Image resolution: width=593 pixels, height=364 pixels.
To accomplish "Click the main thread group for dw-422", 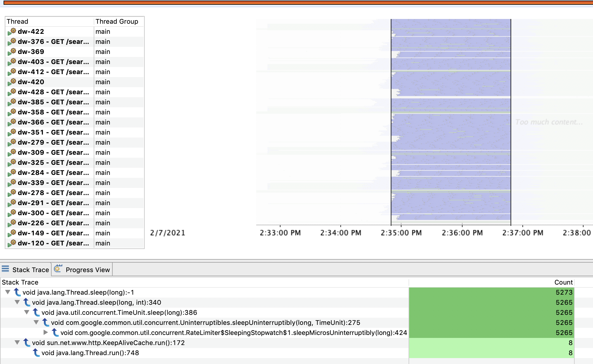I will click(103, 31).
